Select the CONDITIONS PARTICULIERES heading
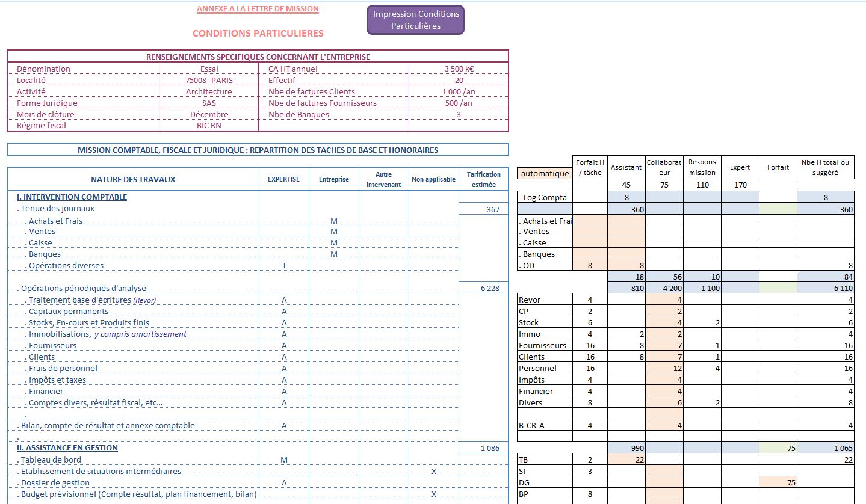 point(258,34)
